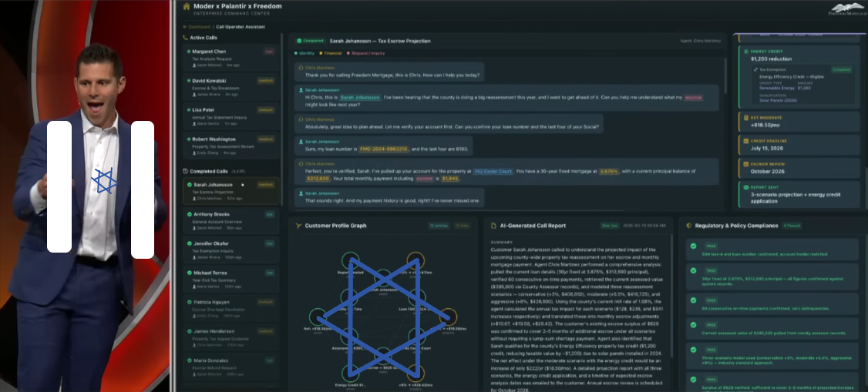Screen dimensions: 868x392
Task: Click the October 2026 escrow review value
Action: pos(767,172)
